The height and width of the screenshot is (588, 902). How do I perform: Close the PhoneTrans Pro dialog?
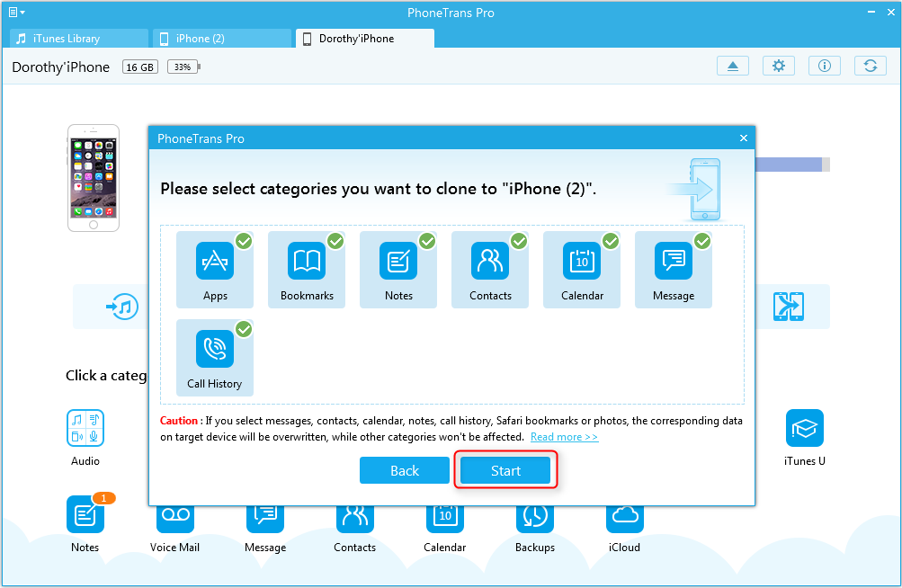pyautogui.click(x=743, y=138)
